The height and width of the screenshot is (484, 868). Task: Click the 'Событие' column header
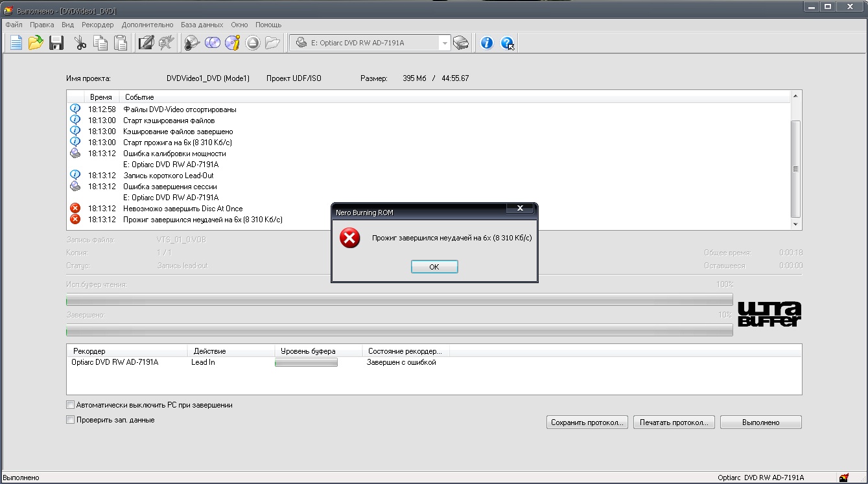pos(454,97)
